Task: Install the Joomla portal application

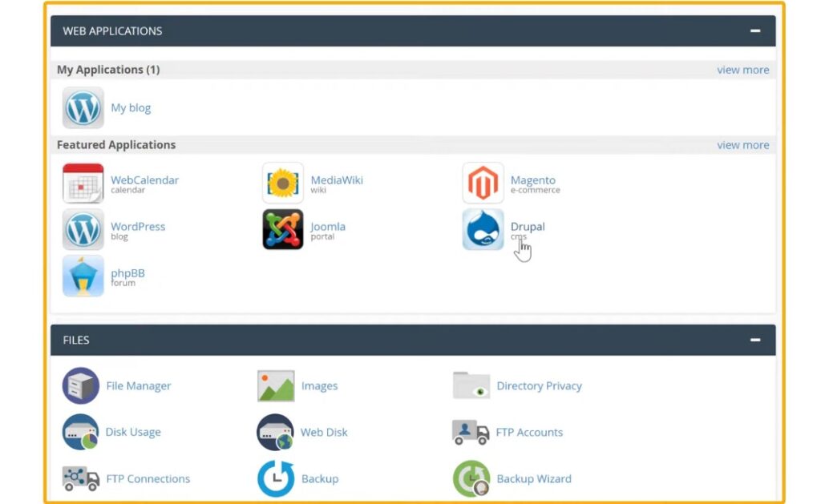Action: (x=327, y=227)
